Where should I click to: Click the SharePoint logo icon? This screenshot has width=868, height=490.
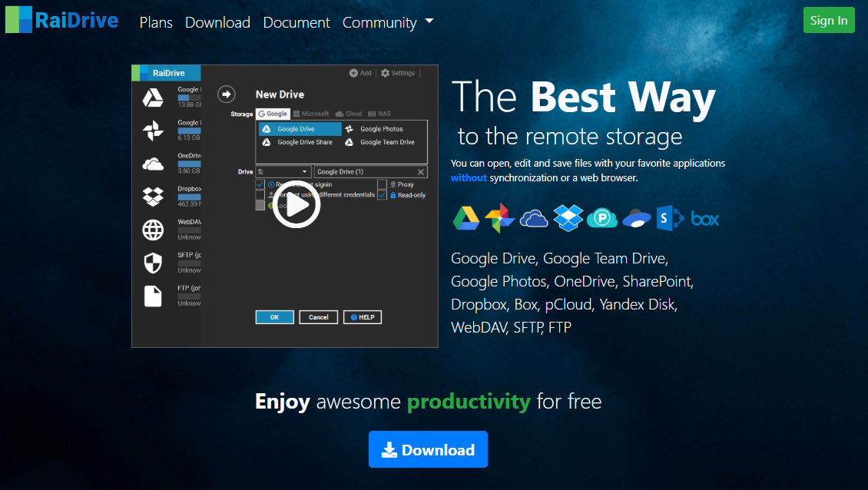coord(670,218)
